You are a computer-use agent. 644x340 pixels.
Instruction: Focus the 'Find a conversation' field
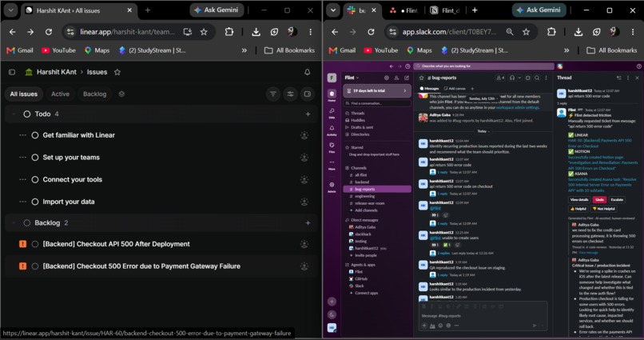tap(377, 103)
